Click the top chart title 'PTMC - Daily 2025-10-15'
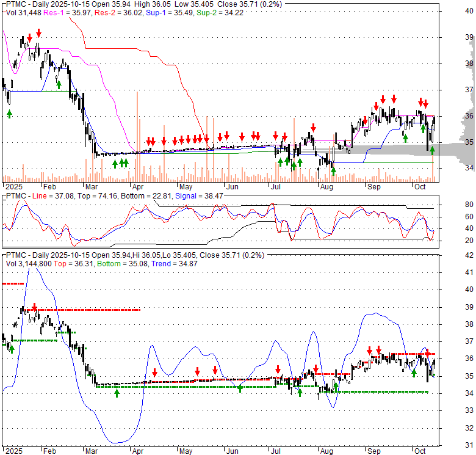This screenshot has height=455, width=476. [x=48, y=4]
